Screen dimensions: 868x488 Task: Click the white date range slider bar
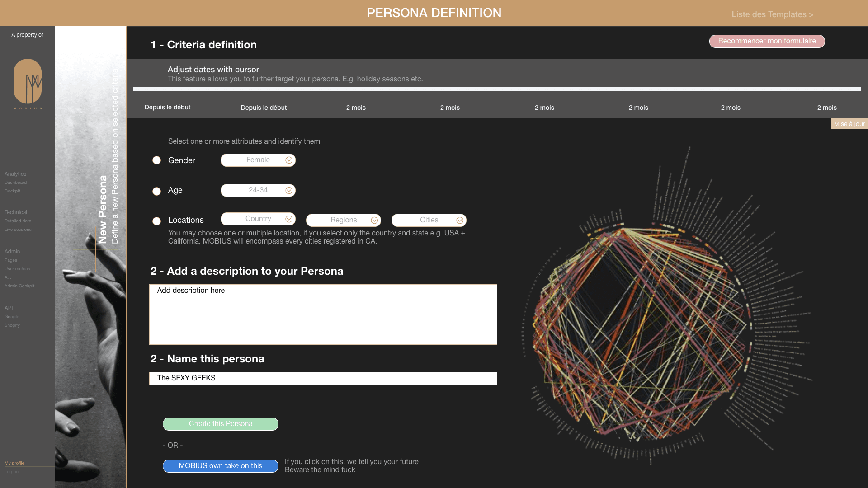(x=496, y=89)
